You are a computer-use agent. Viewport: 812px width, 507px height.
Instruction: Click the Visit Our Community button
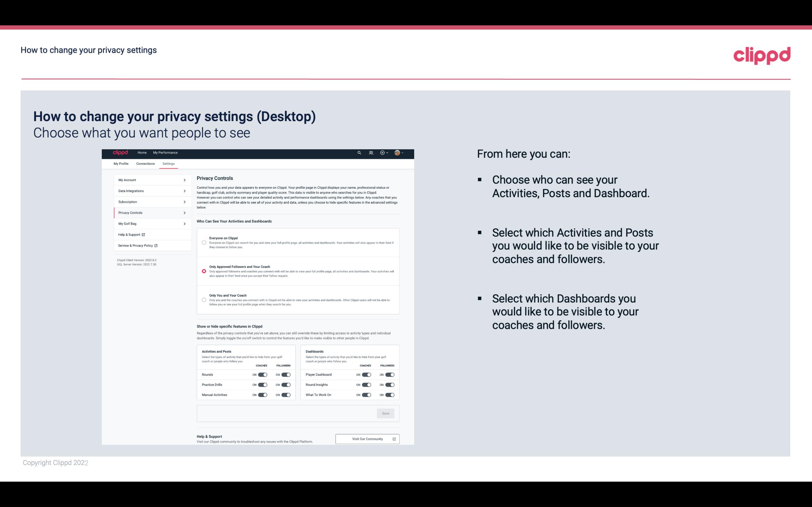pos(367,439)
